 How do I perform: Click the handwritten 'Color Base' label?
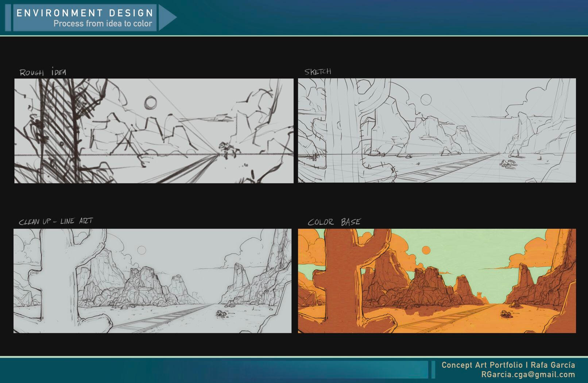click(x=334, y=222)
